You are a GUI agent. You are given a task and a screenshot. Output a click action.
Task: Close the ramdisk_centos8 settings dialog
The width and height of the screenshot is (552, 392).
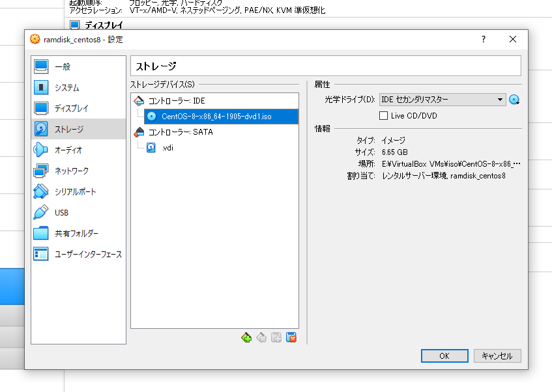[x=513, y=39]
